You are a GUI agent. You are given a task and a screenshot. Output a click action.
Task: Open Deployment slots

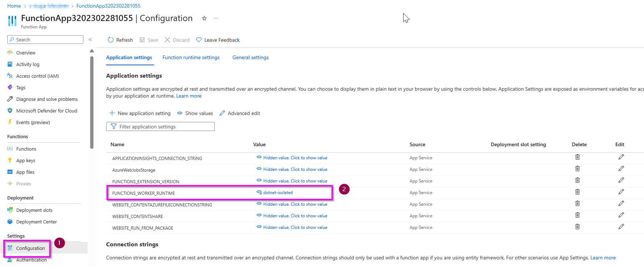pyautogui.click(x=34, y=210)
